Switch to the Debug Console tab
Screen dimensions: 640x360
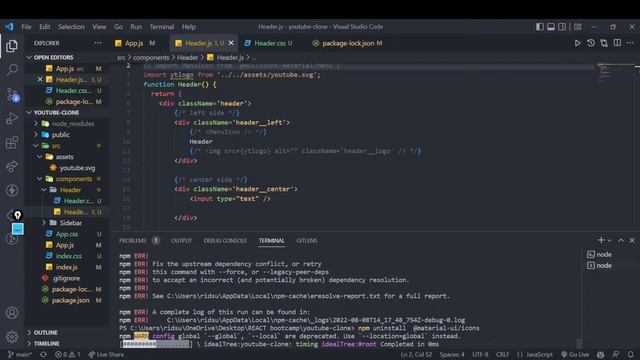(225, 240)
